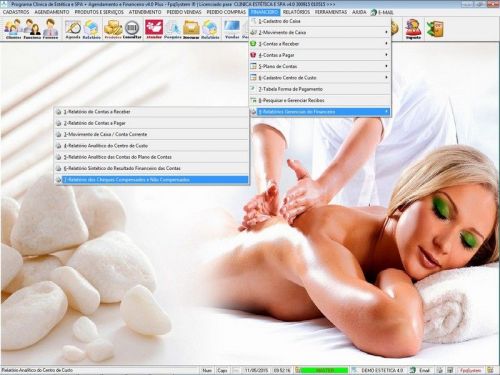This screenshot has width=500, height=375.
Task: Select 1-Relatório de Contas a Receber
Action: pos(152,112)
